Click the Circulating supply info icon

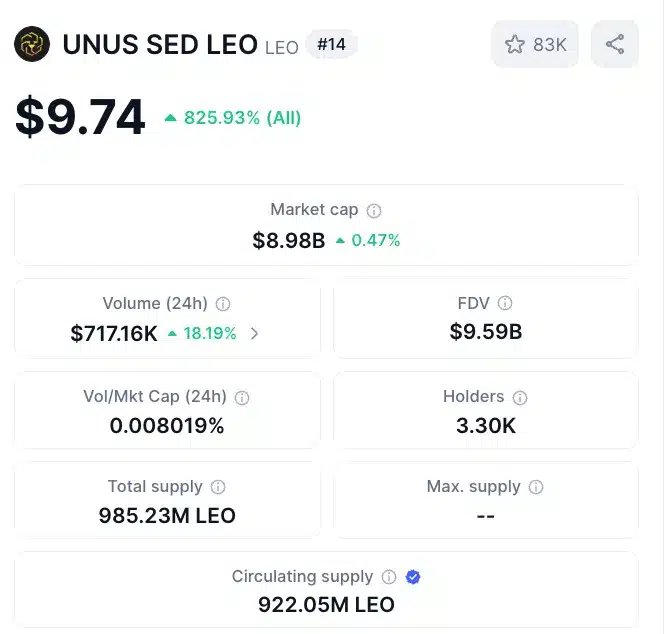coord(389,577)
